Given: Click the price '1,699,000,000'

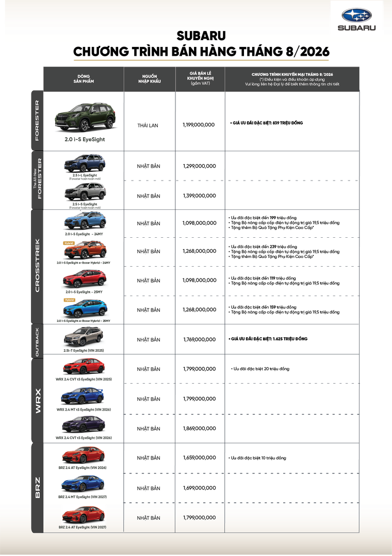Looking at the screenshot, I should (x=200, y=488).
